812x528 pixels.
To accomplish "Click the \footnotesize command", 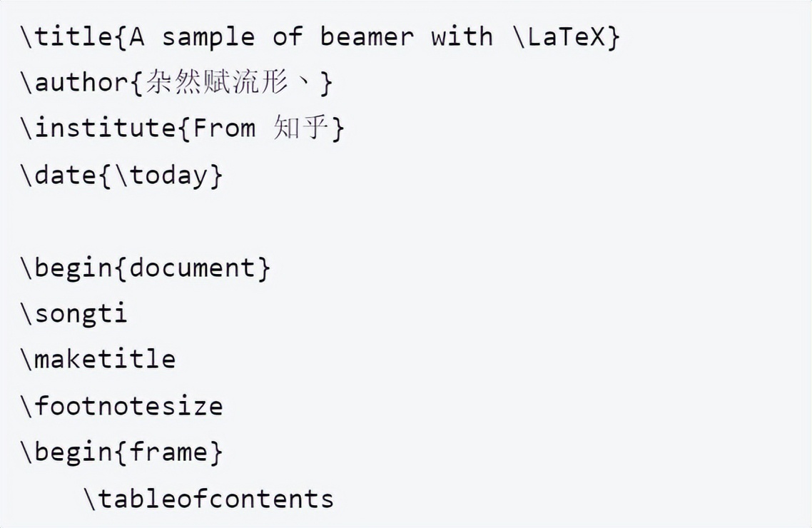I will click(x=122, y=406).
